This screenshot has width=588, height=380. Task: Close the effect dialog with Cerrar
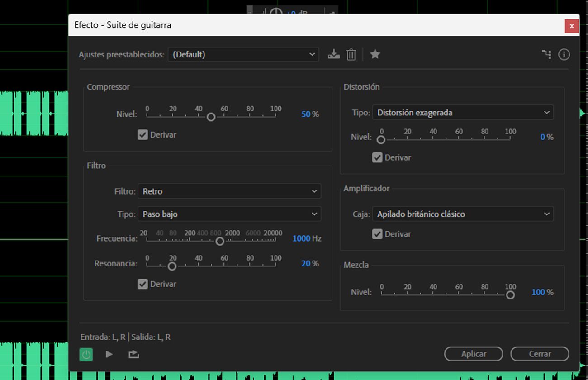pyautogui.click(x=540, y=354)
